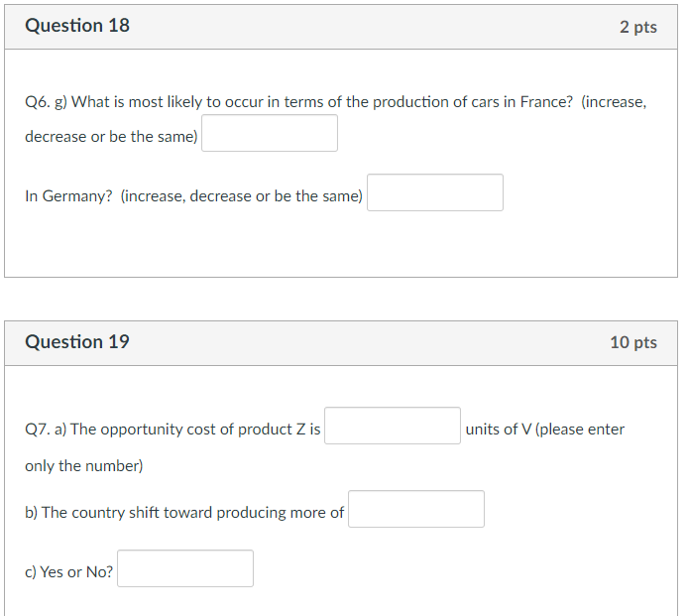Click the 'units of V' text
Screen dimensions: 689x616
pos(499,430)
